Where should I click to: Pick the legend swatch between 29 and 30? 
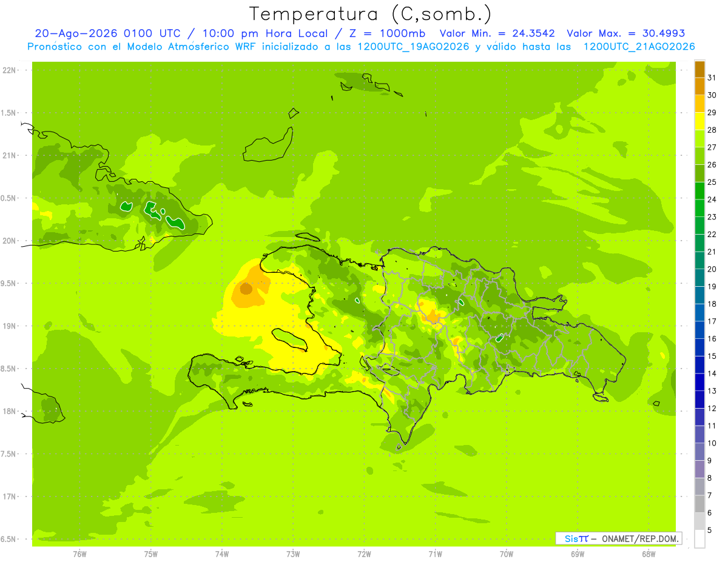[x=699, y=104]
